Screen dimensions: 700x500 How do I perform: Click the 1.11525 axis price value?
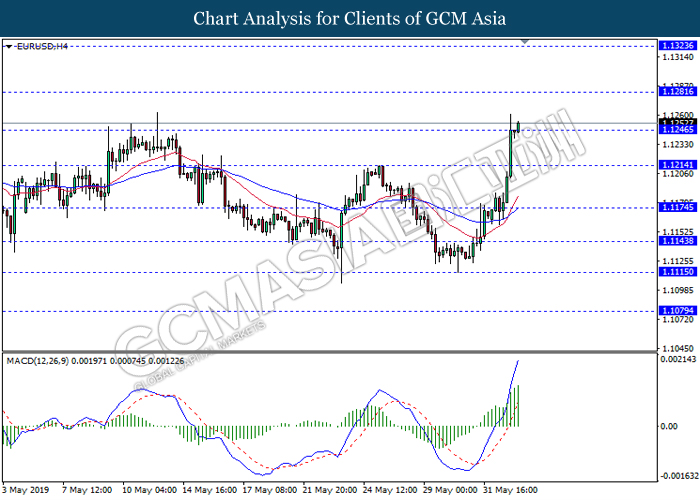pyautogui.click(x=678, y=232)
